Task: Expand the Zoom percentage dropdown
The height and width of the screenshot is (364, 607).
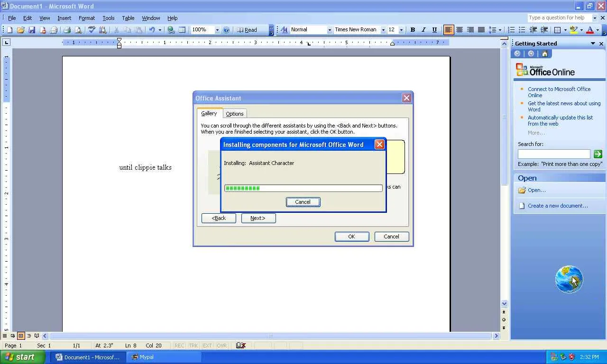Action: pos(217,30)
